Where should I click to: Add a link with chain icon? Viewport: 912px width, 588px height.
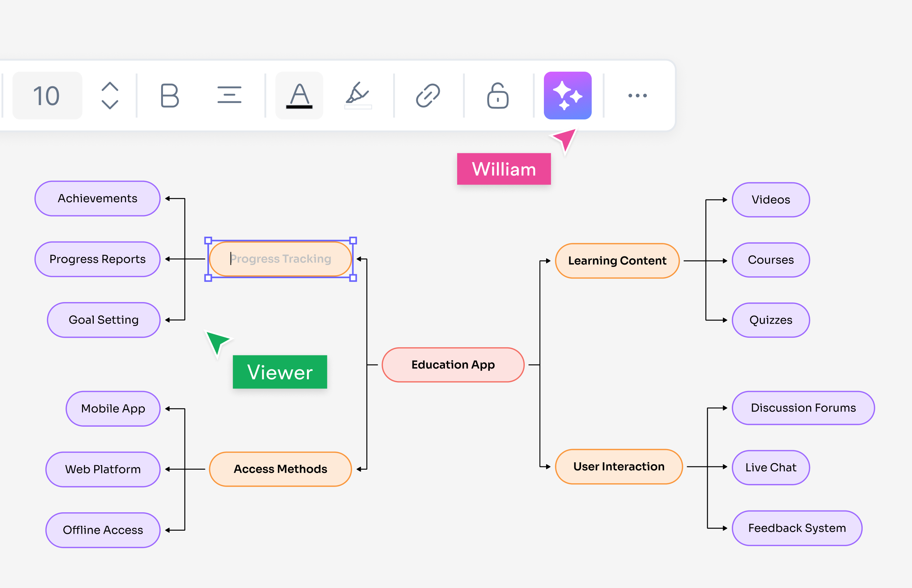428,96
